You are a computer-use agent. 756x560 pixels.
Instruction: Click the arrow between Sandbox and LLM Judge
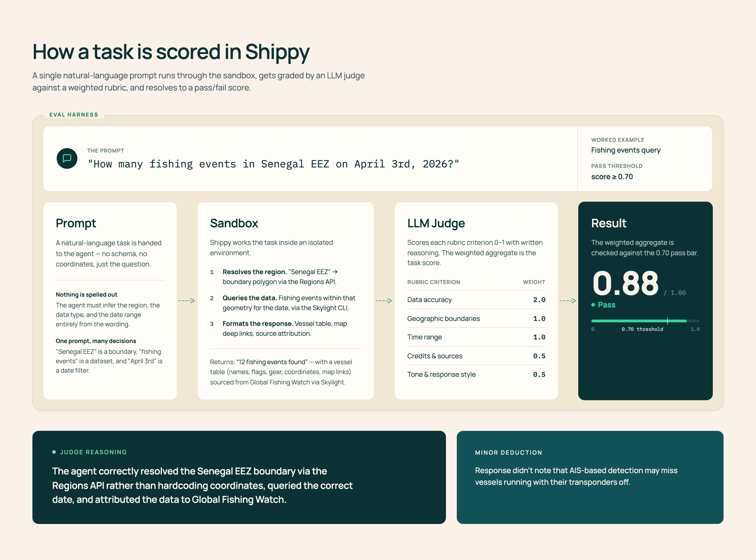[384, 301]
